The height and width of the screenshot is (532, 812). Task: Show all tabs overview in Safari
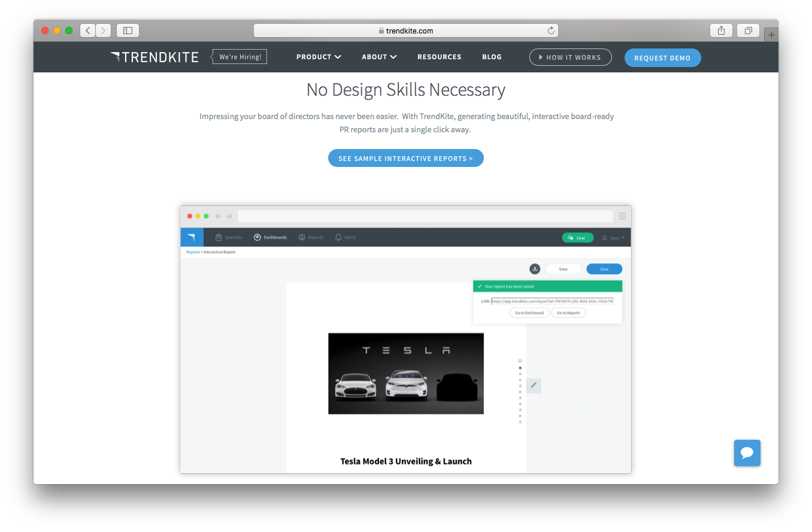point(748,31)
